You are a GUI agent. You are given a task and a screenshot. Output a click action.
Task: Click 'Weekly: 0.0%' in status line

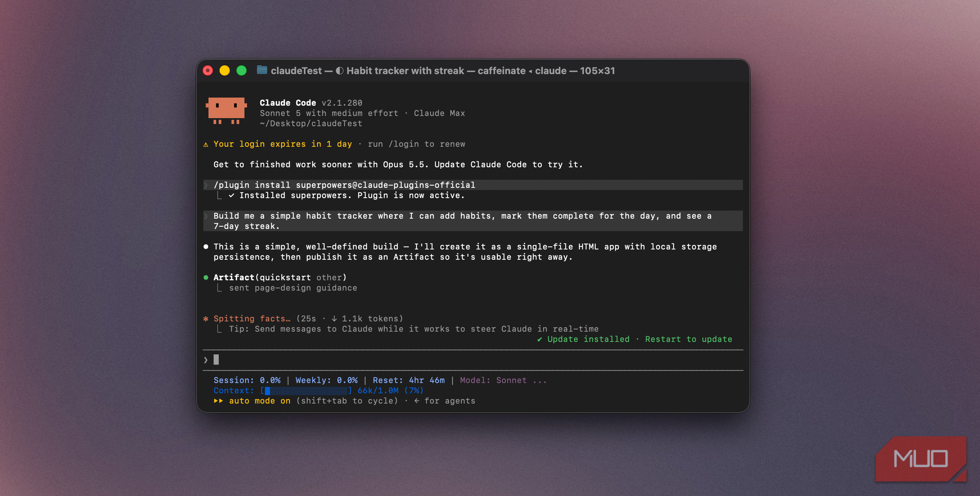[x=326, y=380]
